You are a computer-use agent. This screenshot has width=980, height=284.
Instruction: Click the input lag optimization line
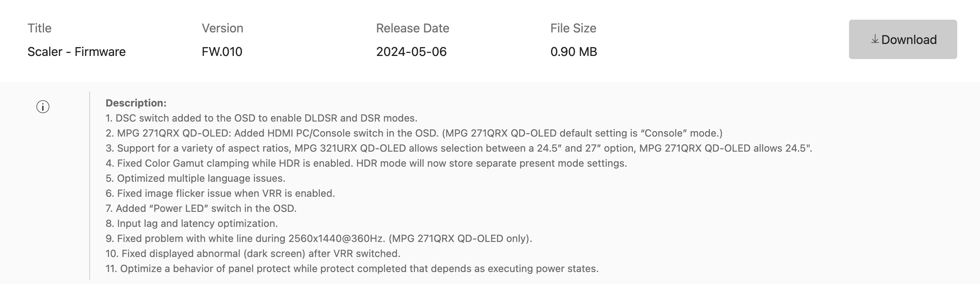click(192, 223)
